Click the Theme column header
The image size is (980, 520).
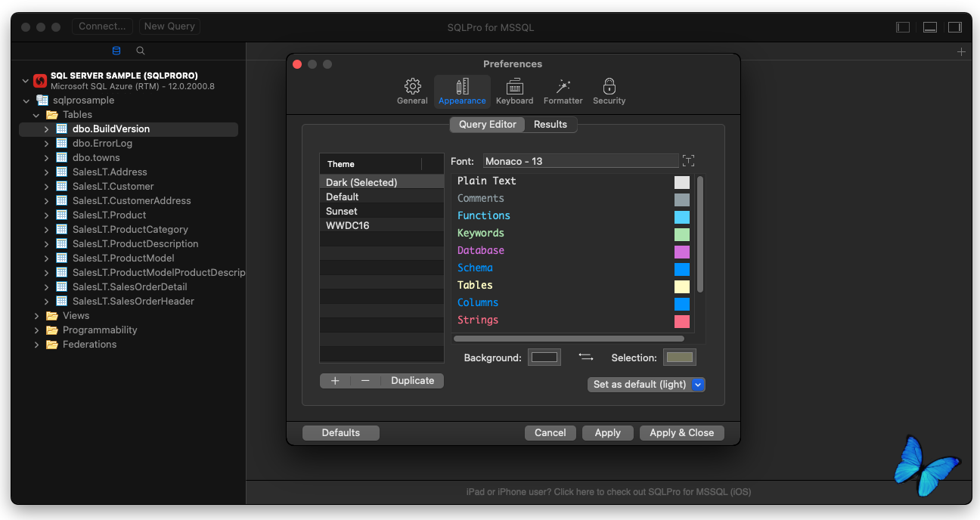click(371, 164)
